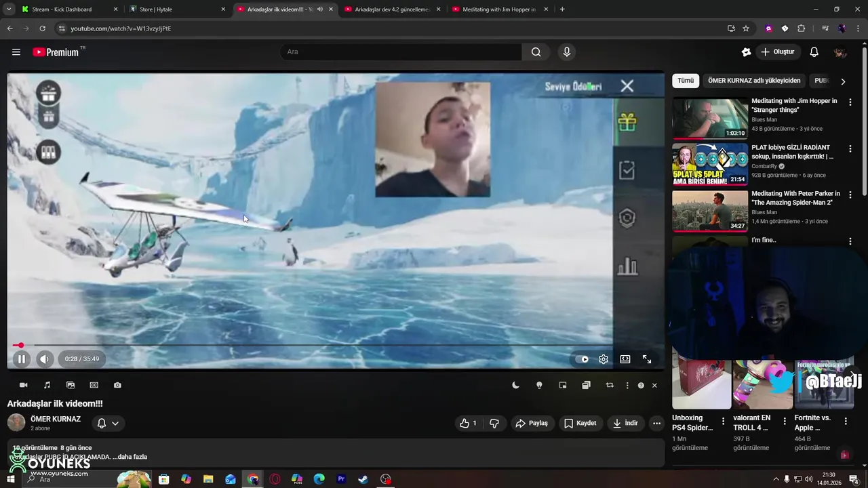Open options for Meditating with Jim Hopper video
868x488 pixels.
pyautogui.click(x=850, y=102)
